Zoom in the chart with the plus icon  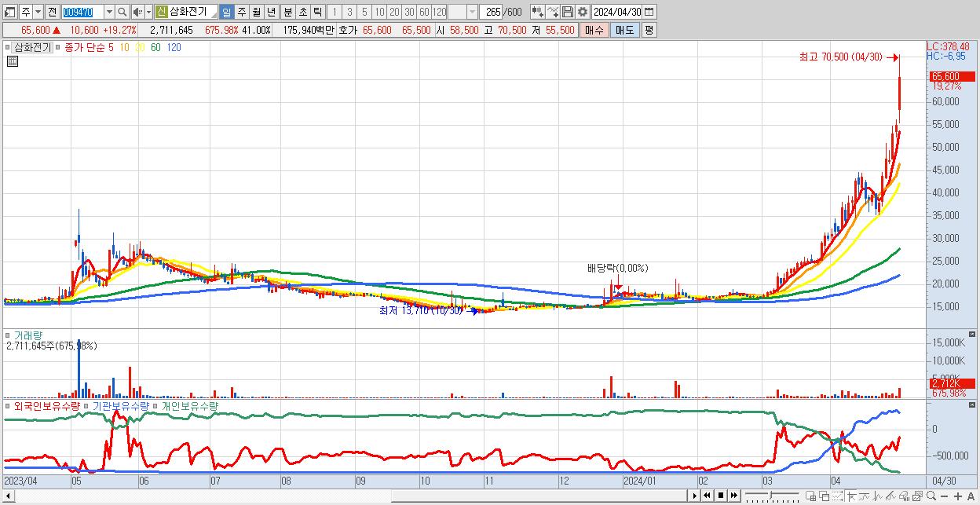point(958,496)
